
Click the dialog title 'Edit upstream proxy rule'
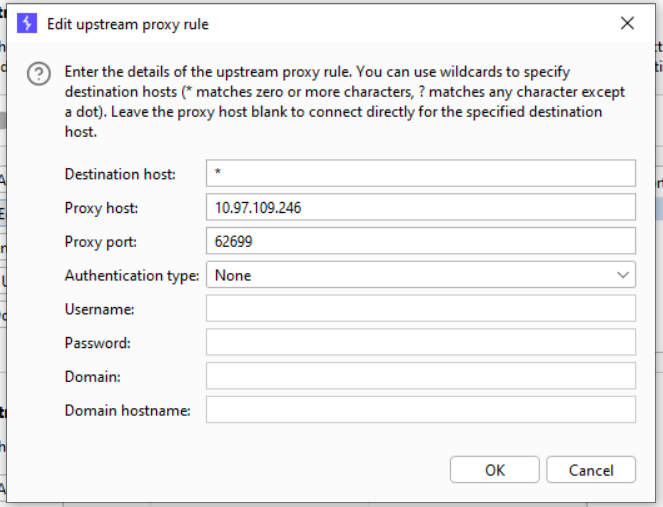(128, 23)
